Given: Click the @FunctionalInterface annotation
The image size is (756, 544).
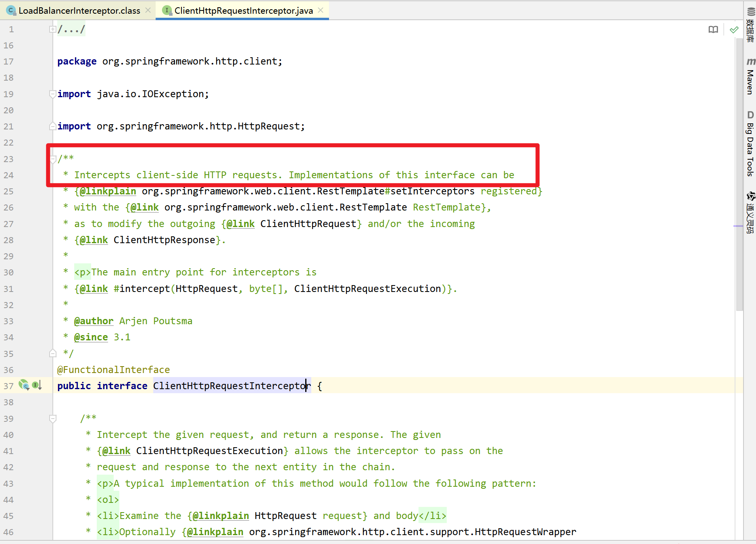Looking at the screenshot, I should (x=113, y=370).
